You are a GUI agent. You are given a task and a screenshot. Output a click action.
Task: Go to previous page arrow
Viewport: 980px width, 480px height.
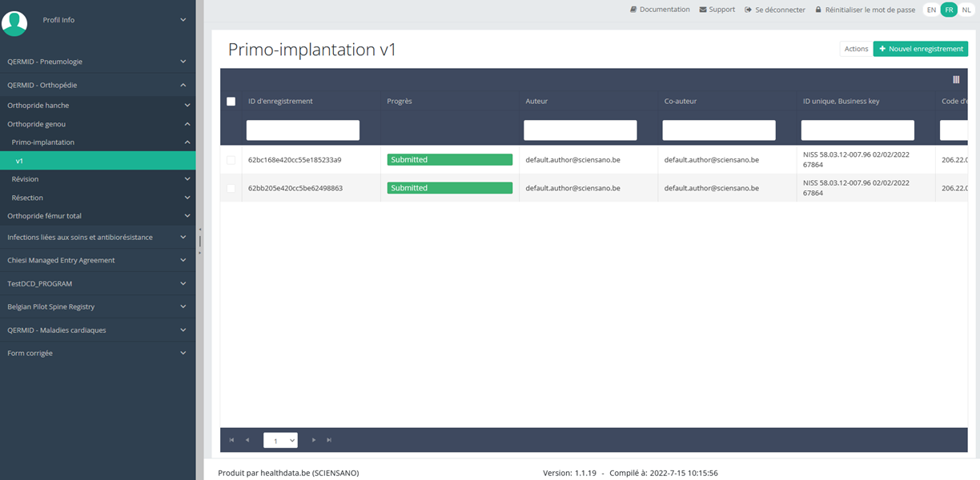click(247, 440)
